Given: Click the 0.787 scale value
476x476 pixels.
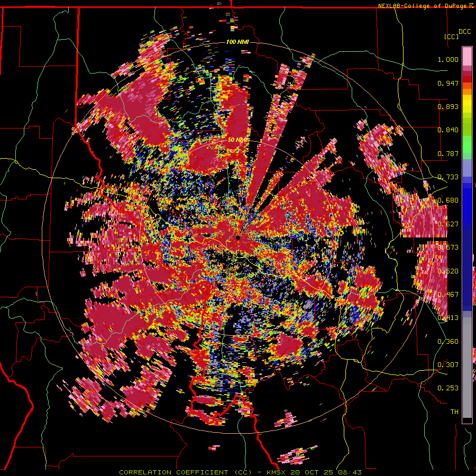Looking at the screenshot, I should (448, 153).
